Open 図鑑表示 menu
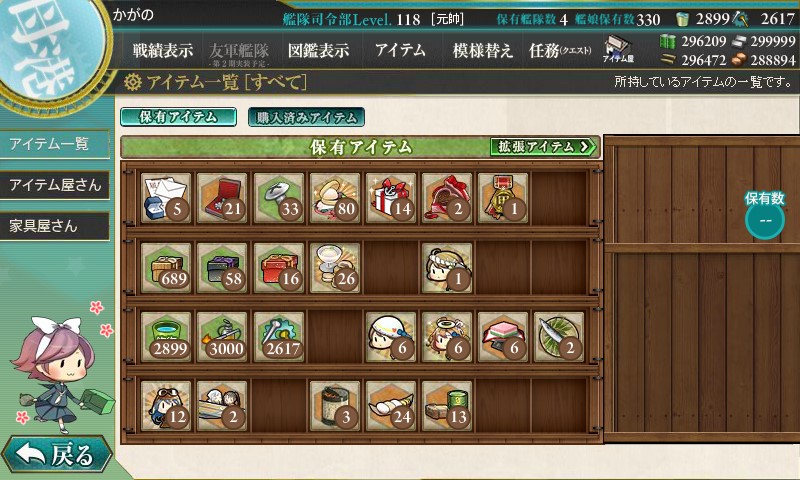Image resolution: width=800 pixels, height=480 pixels. point(318,50)
